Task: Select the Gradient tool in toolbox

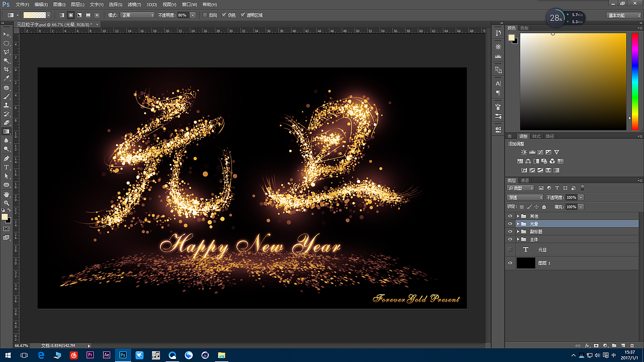Action: (x=7, y=131)
